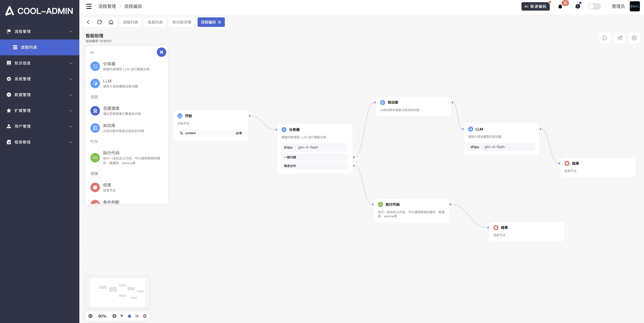Send the flow using the paper plane icon

click(619, 38)
